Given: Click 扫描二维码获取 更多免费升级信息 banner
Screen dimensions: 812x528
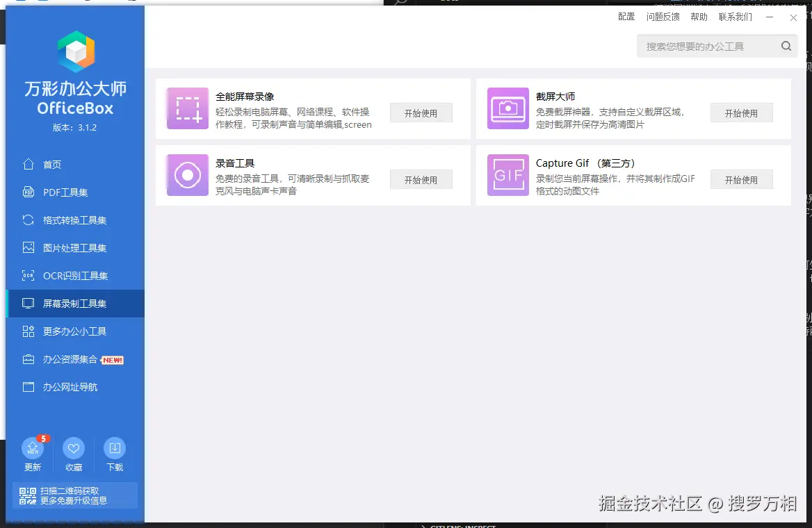Looking at the screenshot, I should pyautogui.click(x=75, y=495).
